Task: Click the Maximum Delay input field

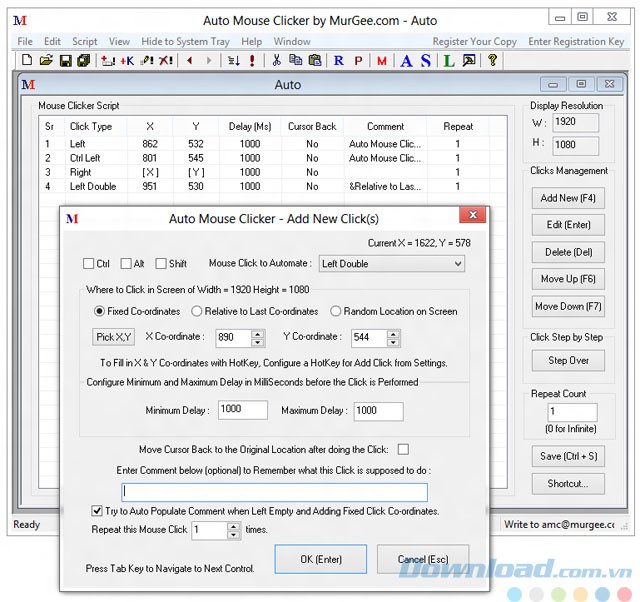Action: pos(378,411)
